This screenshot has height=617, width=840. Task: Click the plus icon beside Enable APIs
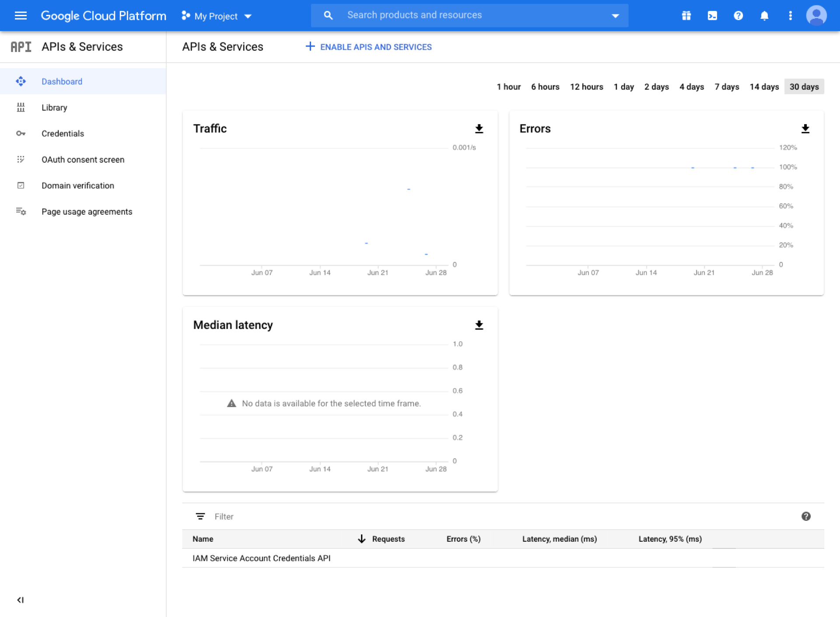point(310,46)
